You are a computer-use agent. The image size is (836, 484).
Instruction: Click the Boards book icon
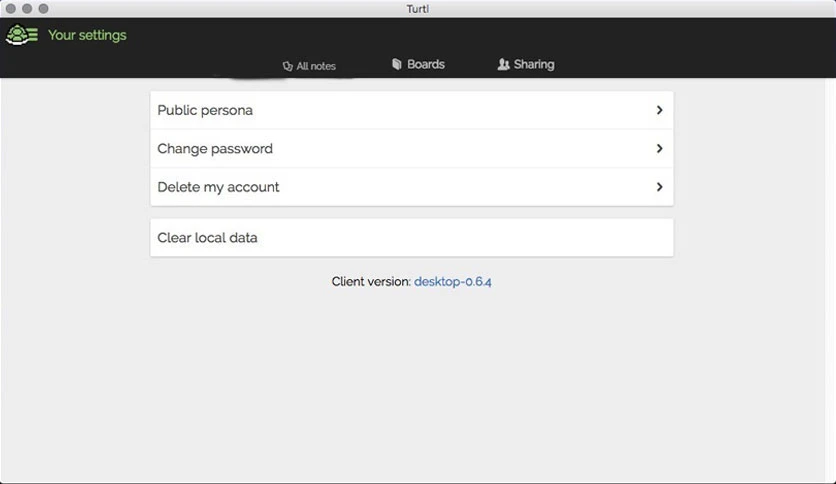[397, 64]
